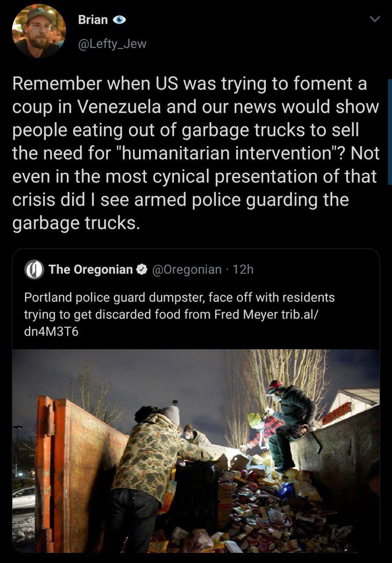Select the quoted tweet's headline about Portland police
Image resolution: width=392 pixels, height=563 pixels.
179,315
